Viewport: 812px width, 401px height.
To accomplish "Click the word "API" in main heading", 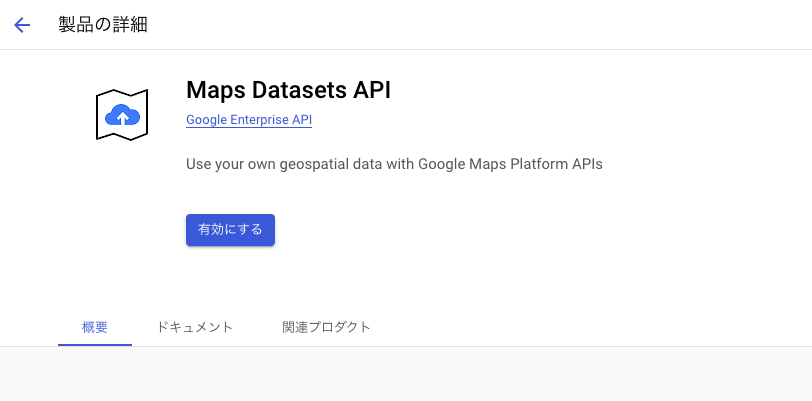I will point(371,90).
